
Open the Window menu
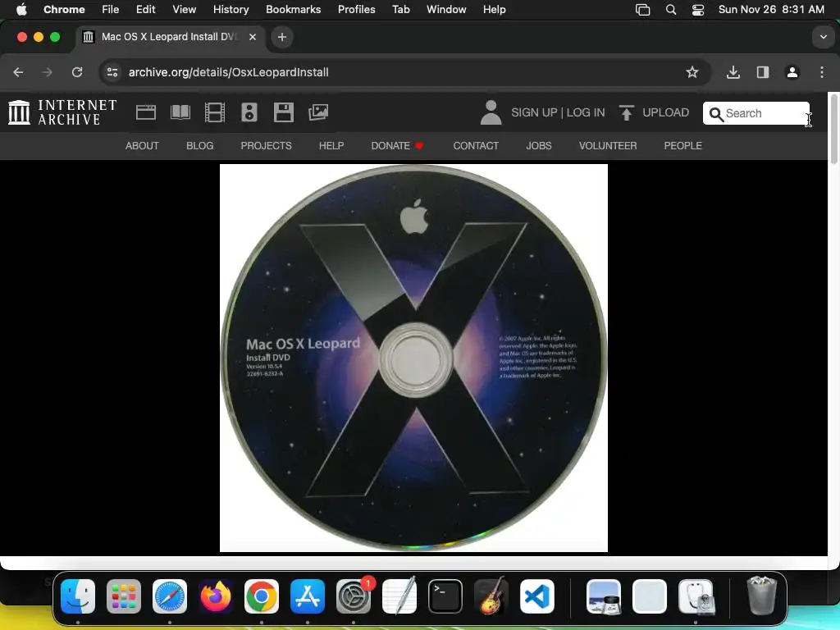point(446,10)
